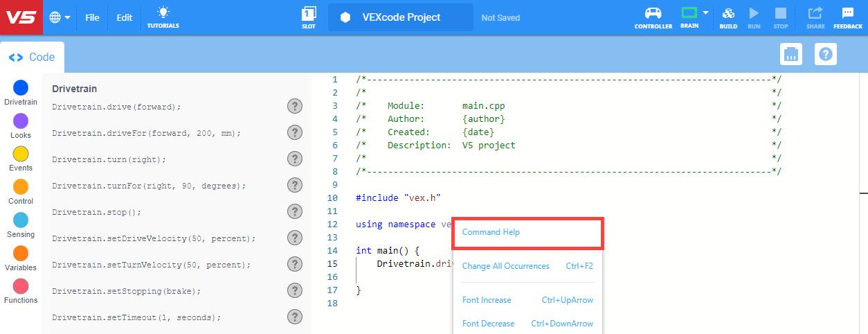Open the File menu
Viewport: 868px width, 334px height.
tap(93, 17)
